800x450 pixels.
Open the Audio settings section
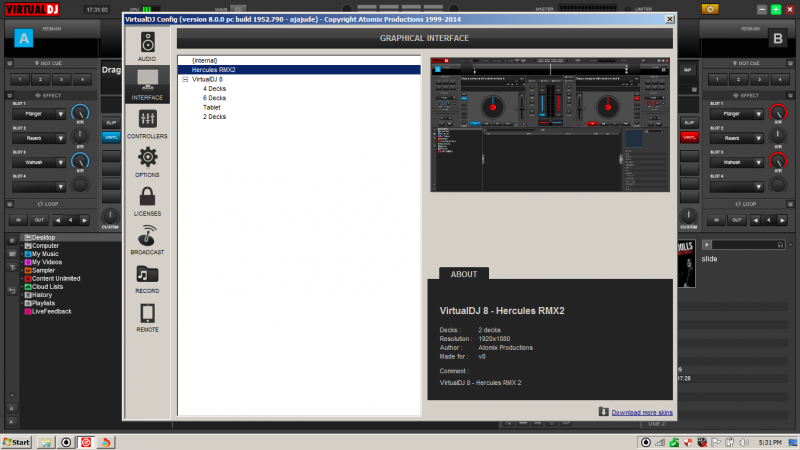click(x=147, y=46)
